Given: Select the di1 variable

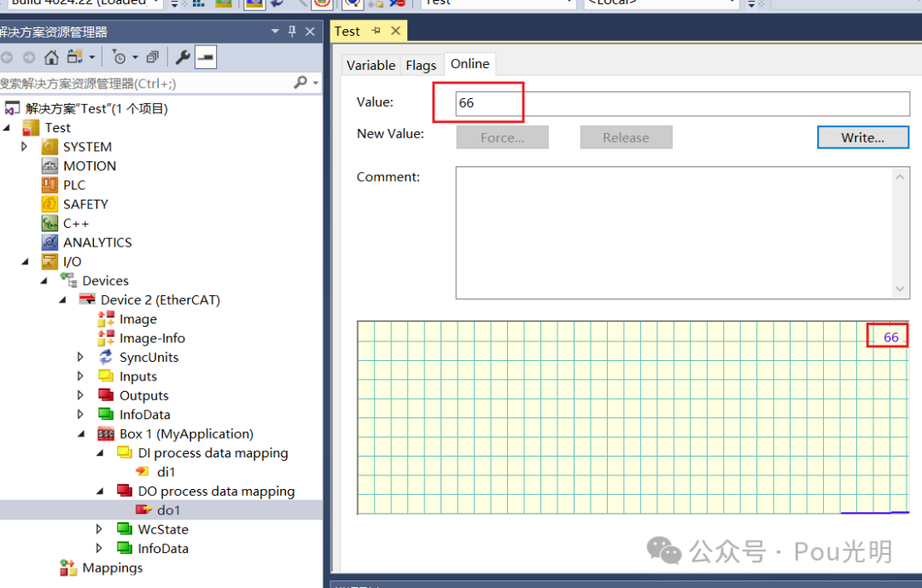Looking at the screenshot, I should [166, 472].
